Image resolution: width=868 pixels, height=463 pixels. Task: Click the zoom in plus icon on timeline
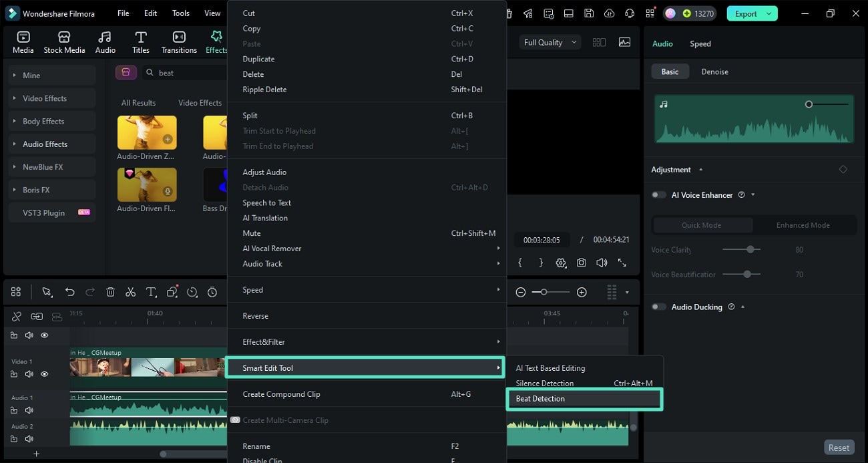[x=582, y=292]
